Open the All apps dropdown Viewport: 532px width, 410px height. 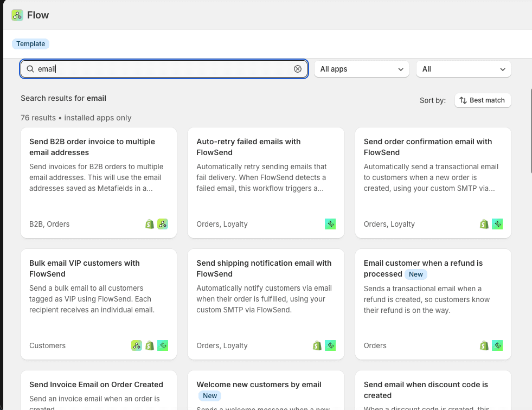coord(362,69)
